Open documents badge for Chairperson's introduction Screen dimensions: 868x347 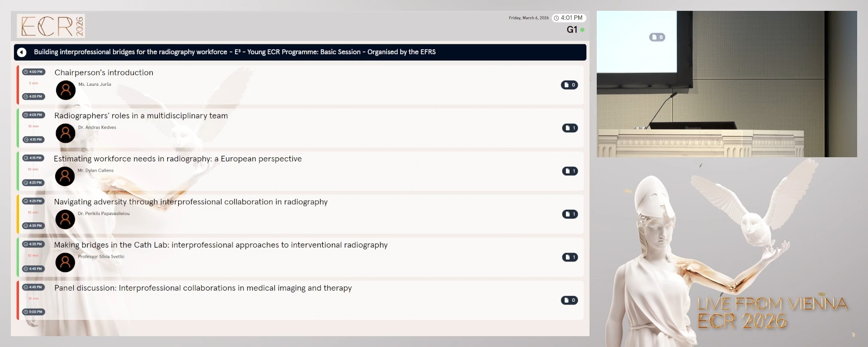(569, 85)
